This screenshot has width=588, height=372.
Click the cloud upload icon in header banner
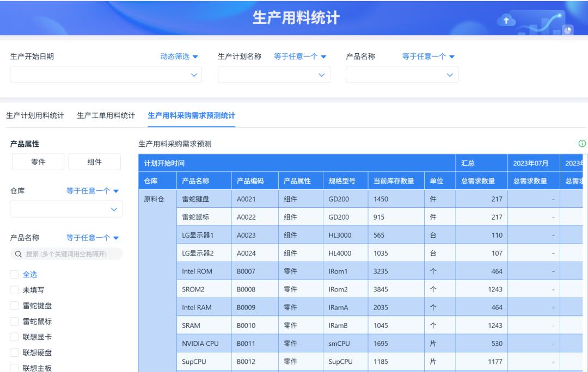pyautogui.click(x=506, y=21)
